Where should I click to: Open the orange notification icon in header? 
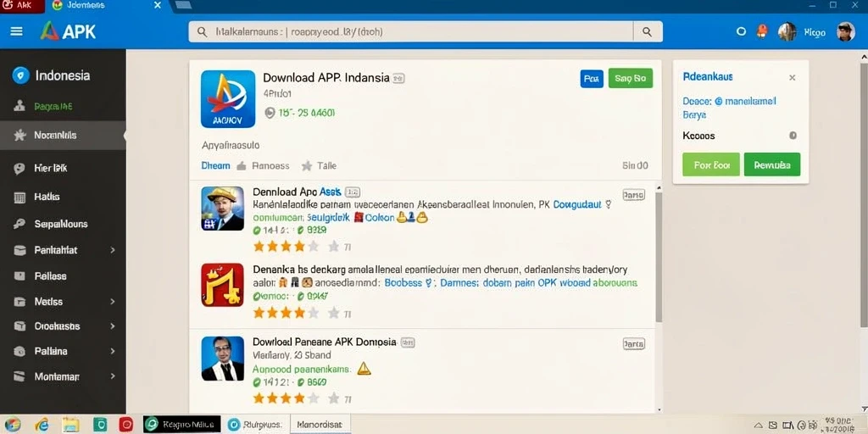pos(762,31)
